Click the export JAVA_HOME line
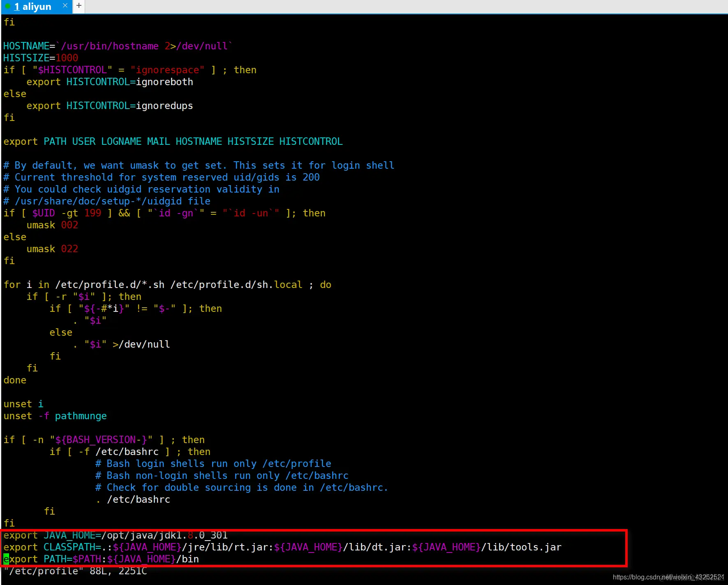The image size is (728, 585). point(116,535)
